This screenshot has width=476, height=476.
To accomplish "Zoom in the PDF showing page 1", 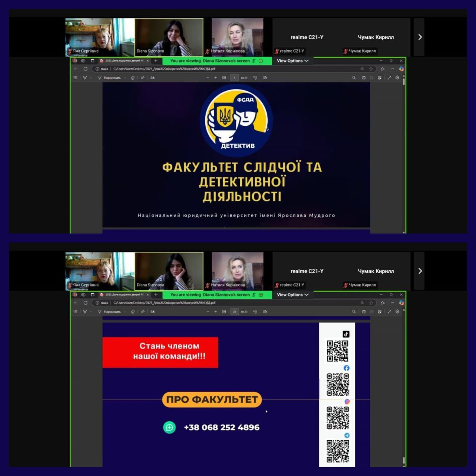I will click(216, 78).
